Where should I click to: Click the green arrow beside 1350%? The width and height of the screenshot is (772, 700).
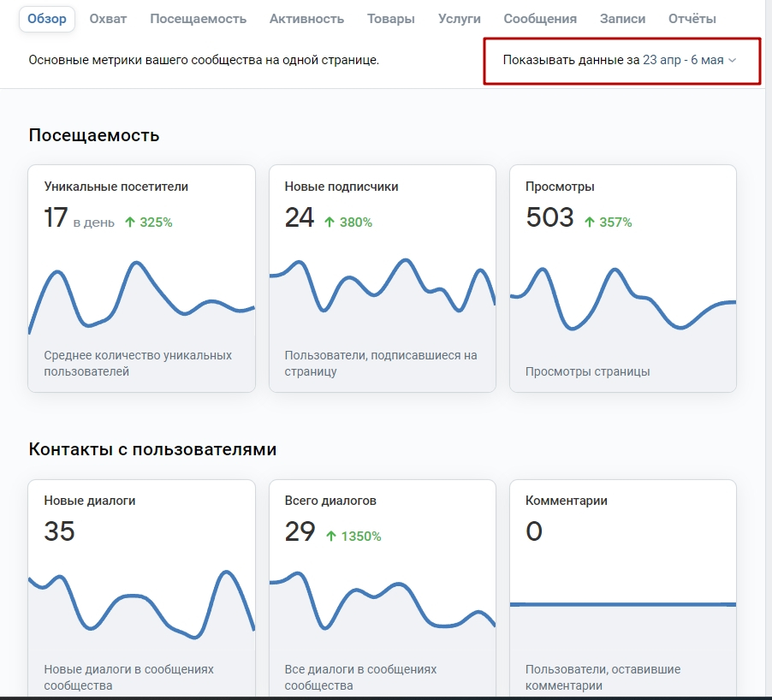330,537
